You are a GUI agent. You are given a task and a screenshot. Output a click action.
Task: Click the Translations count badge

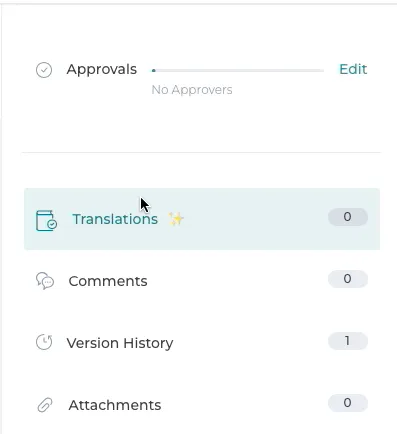(348, 217)
